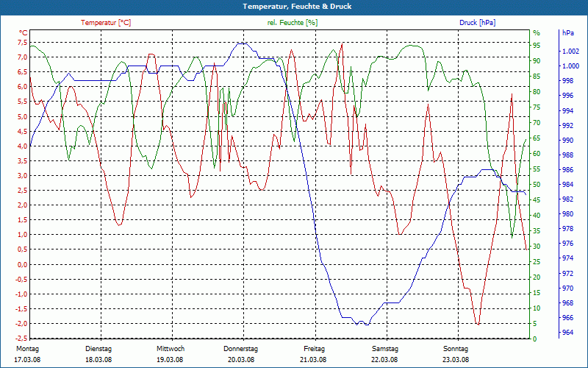The height and width of the screenshot is (368, 588).
Task: Click the '%' unit label on the humidity axis
Action: tap(537, 33)
